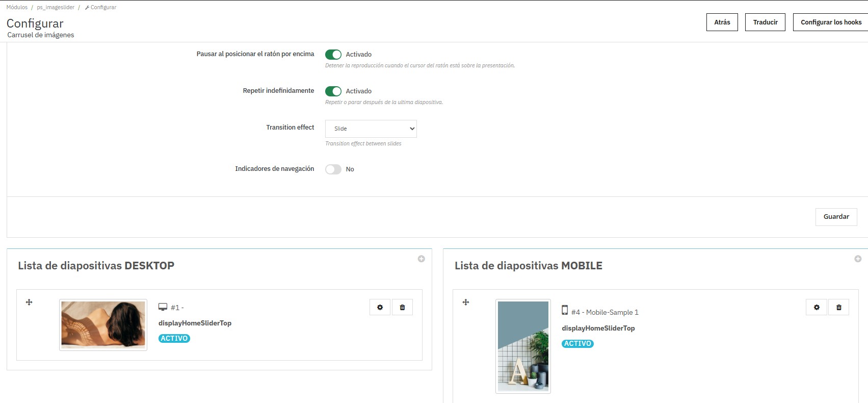Delete desktop slide #1 with trash icon
Screen dimensions: 868x403
click(x=402, y=307)
